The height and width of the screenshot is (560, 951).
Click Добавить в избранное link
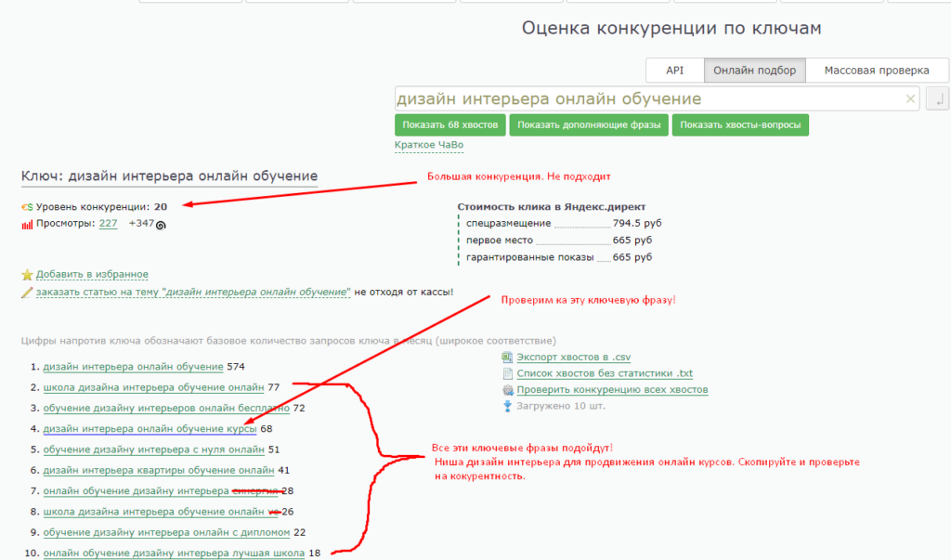[92, 275]
